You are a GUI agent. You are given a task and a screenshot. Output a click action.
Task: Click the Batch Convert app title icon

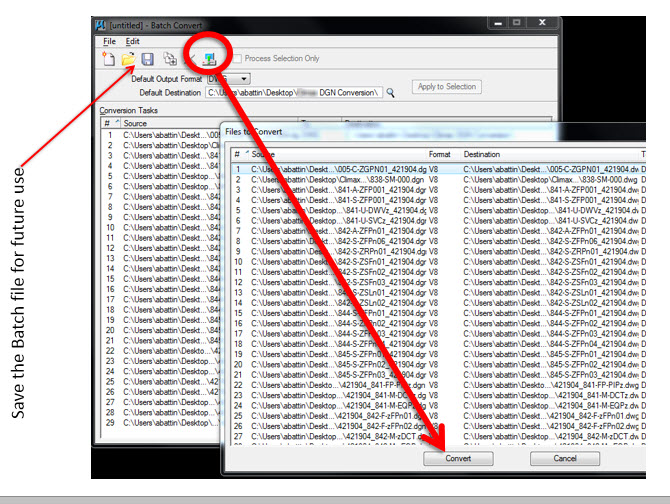click(101, 22)
